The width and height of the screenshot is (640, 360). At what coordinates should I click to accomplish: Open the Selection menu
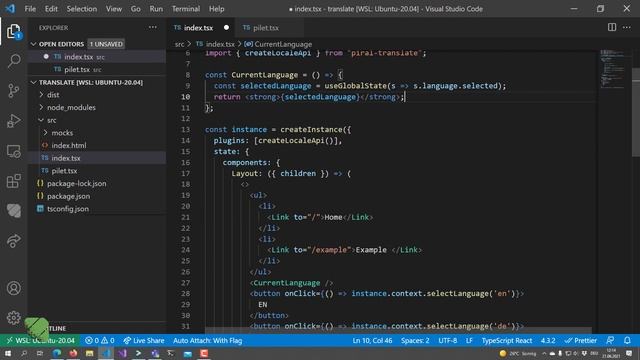point(82,9)
